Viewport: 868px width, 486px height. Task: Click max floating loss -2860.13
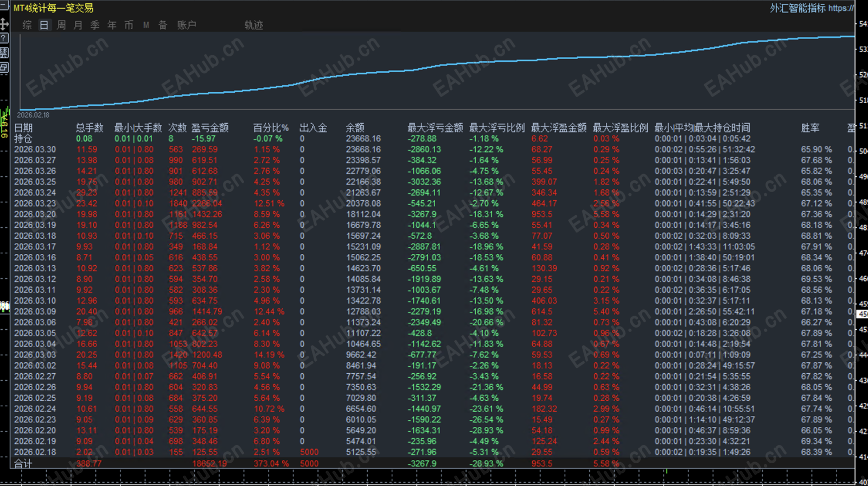pos(425,150)
